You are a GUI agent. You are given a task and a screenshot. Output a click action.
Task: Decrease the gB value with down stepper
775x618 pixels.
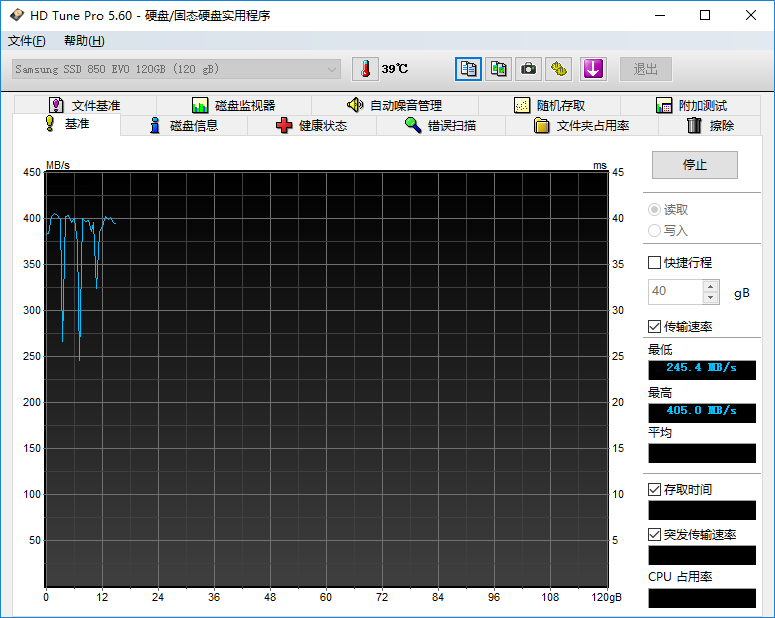click(x=711, y=297)
